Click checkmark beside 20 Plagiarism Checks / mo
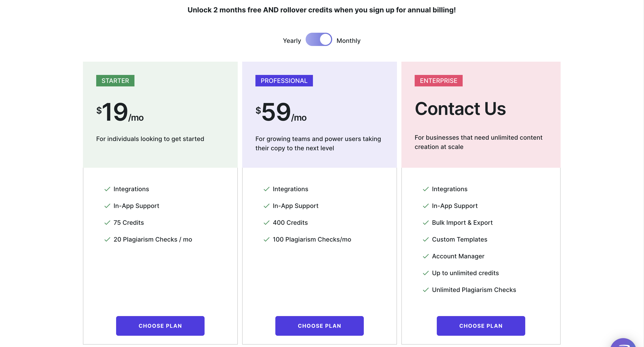This screenshot has height=347, width=644. point(107,239)
